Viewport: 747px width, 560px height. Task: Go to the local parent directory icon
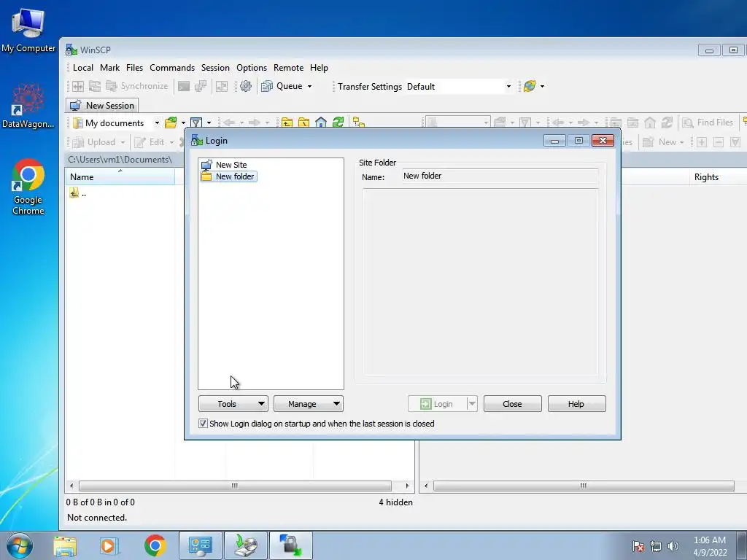(287, 122)
